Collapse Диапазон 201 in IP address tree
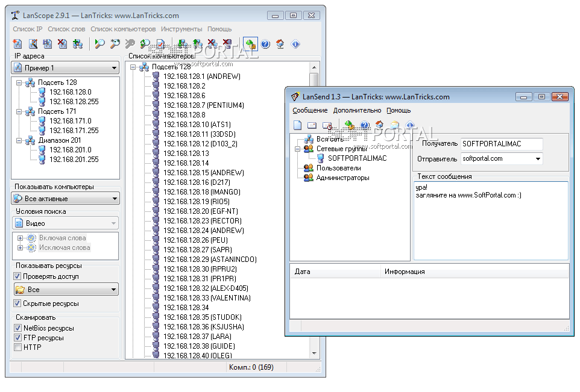Viewport: 580px width, 392px height. [19, 140]
